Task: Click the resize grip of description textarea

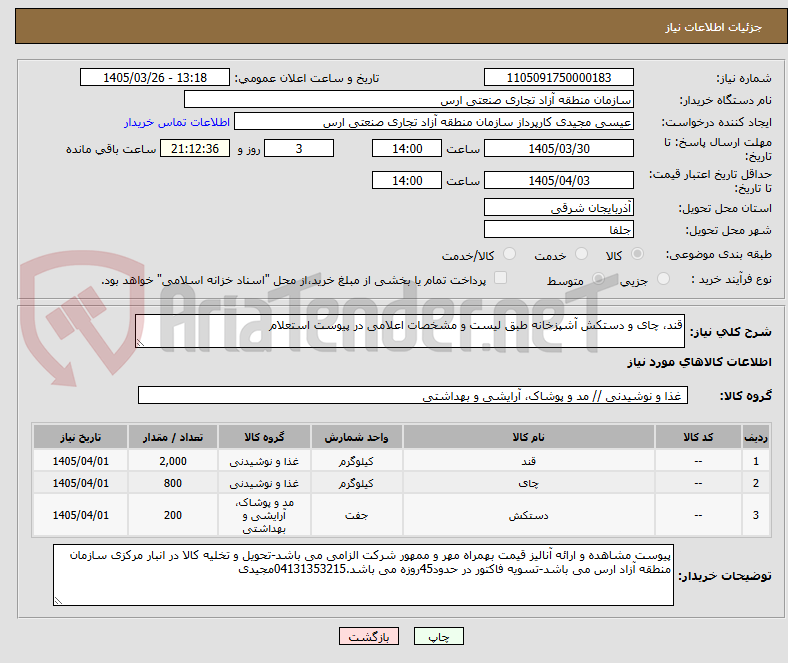Action: [140, 343]
